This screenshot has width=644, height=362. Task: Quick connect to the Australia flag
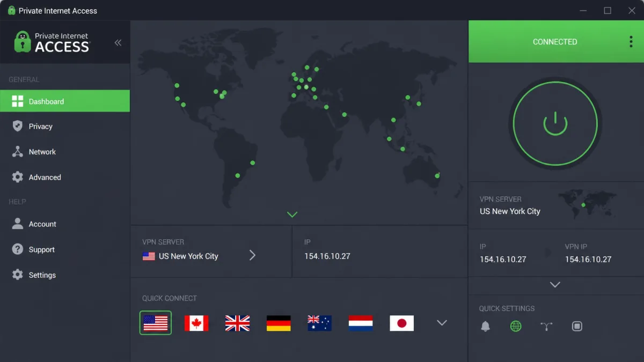[x=319, y=323]
